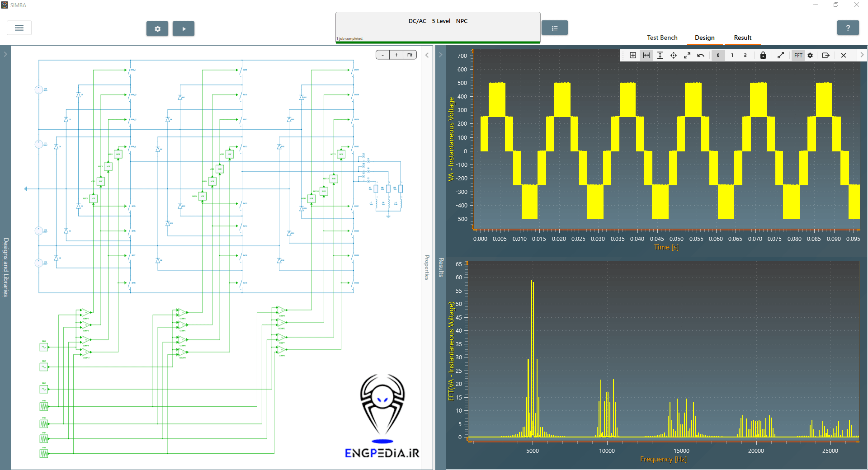Zoom in the schematic with plus button
Screen dimensions: 868x470
pos(396,55)
